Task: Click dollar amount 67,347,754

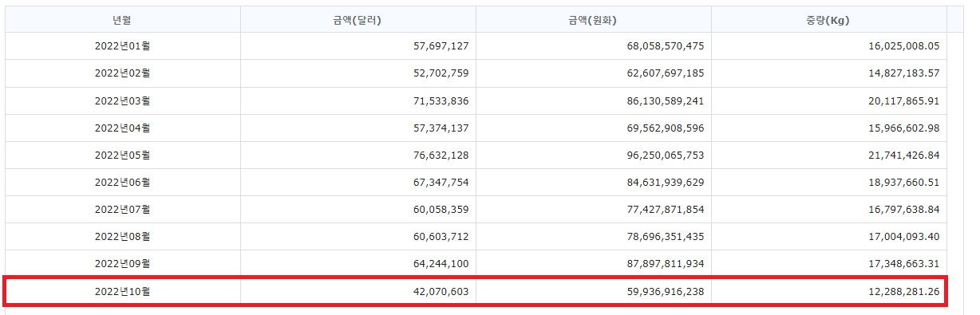Action: [441, 182]
